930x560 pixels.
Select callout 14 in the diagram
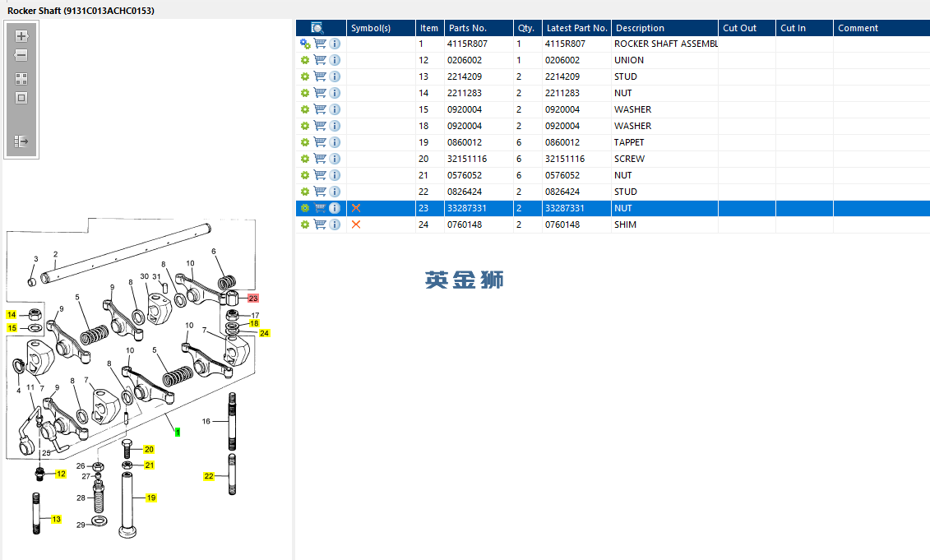click(x=12, y=314)
